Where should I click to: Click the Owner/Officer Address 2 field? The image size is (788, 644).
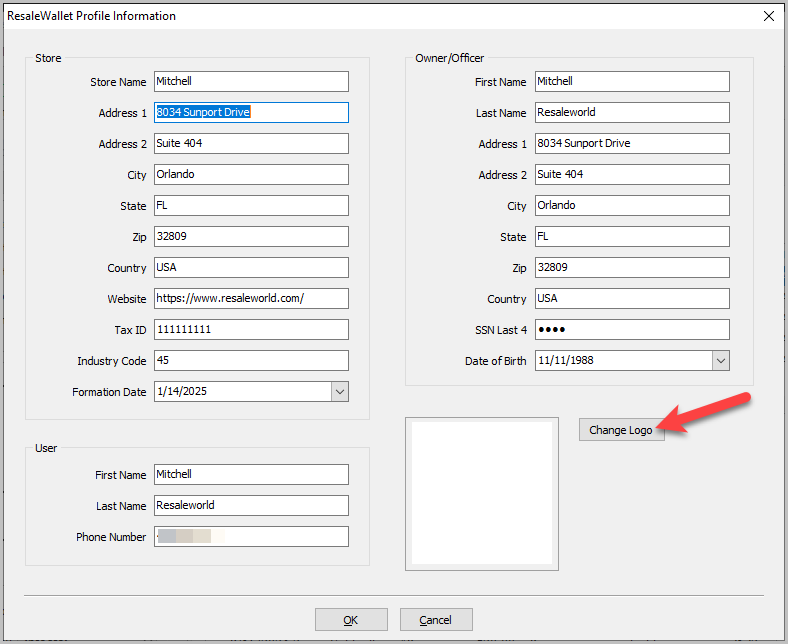click(632, 174)
